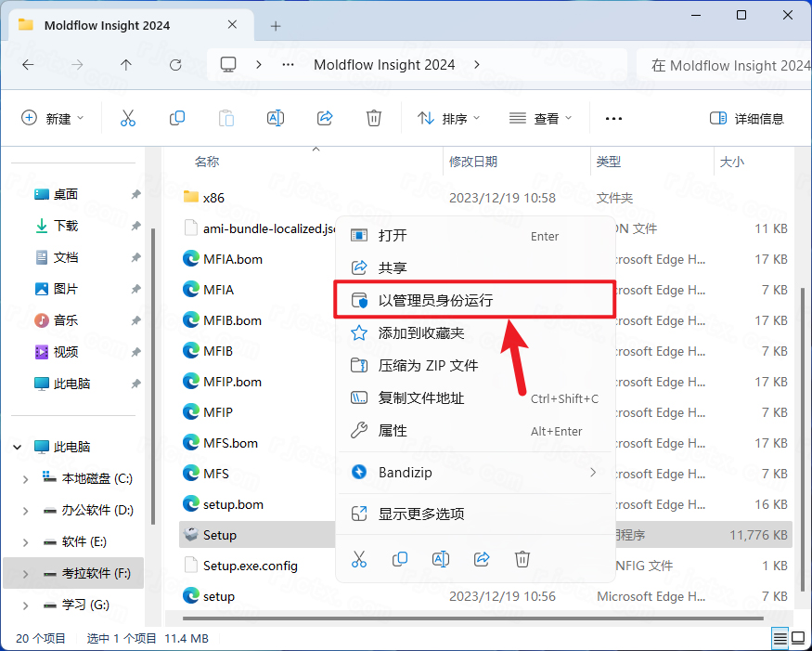812x651 pixels.
Task: Click delete icon at context menu bottom
Action: [x=522, y=558]
